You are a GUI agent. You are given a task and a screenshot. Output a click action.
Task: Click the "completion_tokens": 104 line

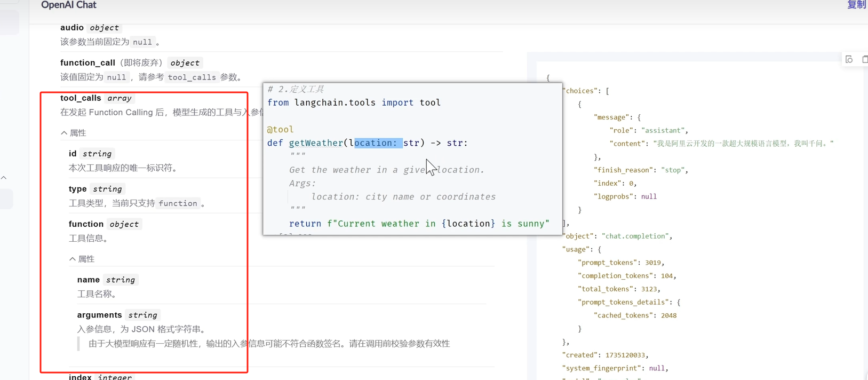point(627,276)
